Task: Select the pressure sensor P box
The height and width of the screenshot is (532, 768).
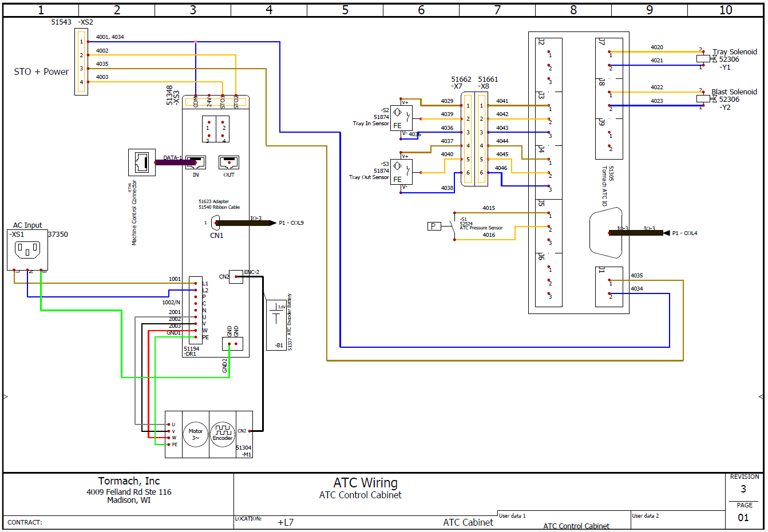Action: click(x=434, y=227)
